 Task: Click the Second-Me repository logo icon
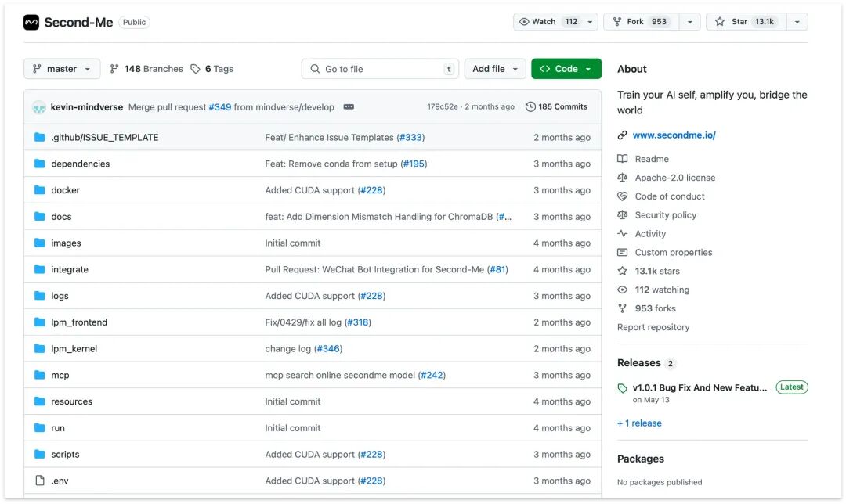click(x=31, y=22)
